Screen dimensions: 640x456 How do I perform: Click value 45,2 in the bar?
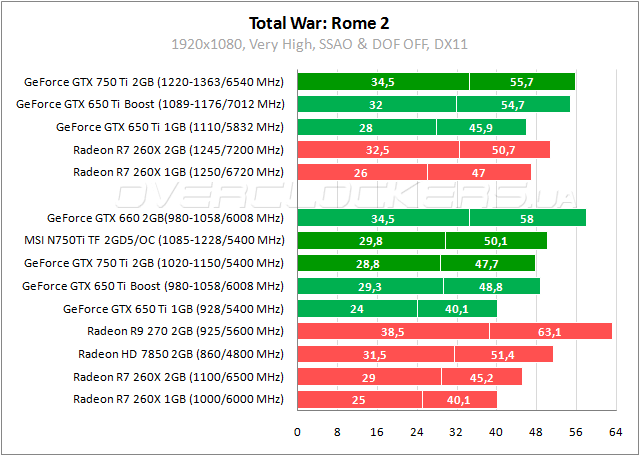pos(481,377)
